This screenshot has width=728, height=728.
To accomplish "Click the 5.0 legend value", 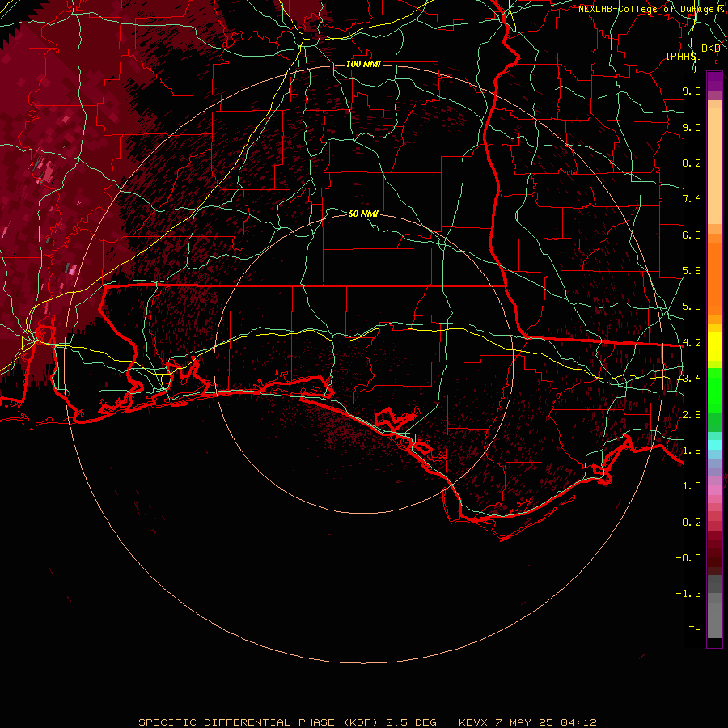I will (692, 307).
